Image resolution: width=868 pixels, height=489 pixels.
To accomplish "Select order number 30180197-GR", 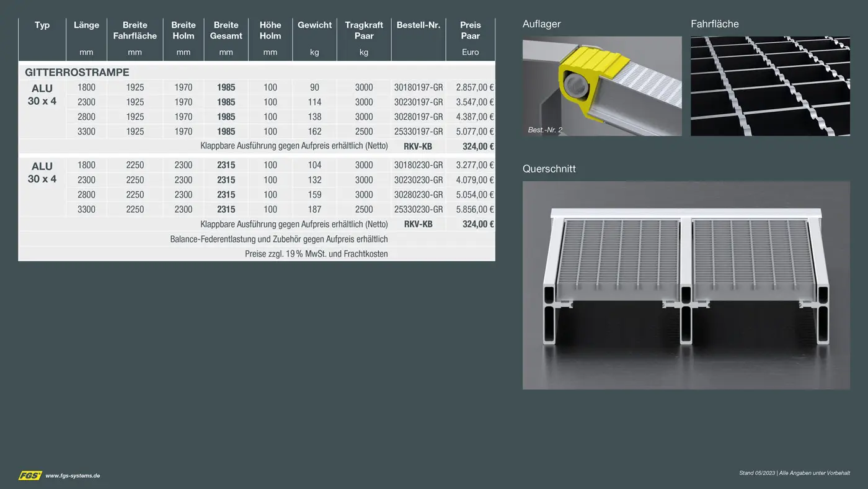I will coord(418,87).
